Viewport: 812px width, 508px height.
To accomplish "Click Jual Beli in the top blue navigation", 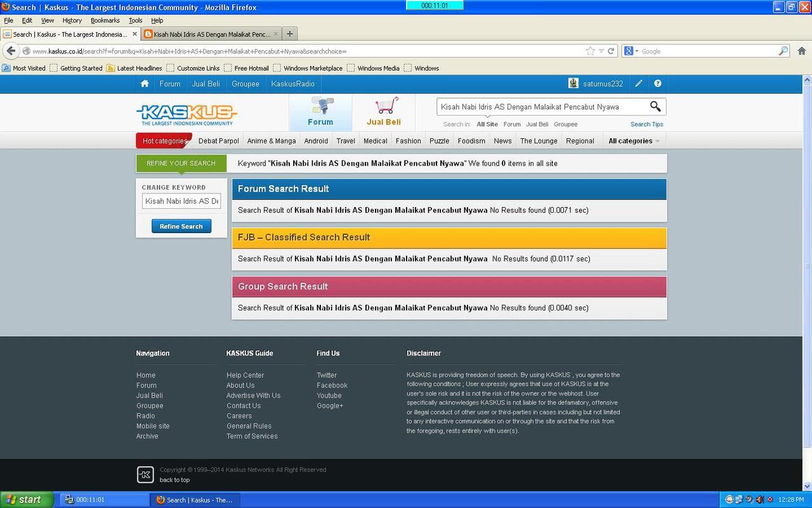I will (206, 83).
